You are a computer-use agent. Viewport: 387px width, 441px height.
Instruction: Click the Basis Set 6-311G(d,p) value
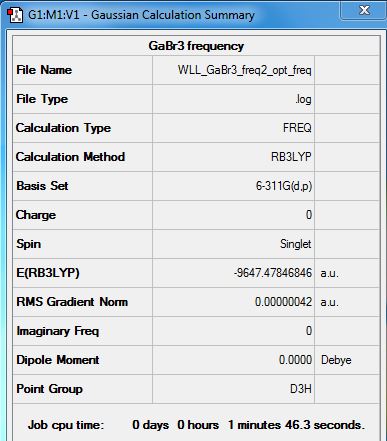pyautogui.click(x=284, y=186)
